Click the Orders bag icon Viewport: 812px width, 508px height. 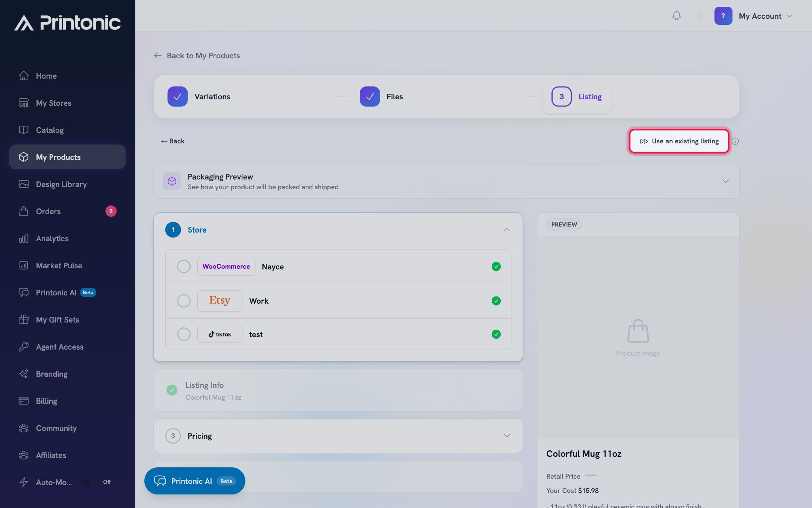click(x=24, y=211)
